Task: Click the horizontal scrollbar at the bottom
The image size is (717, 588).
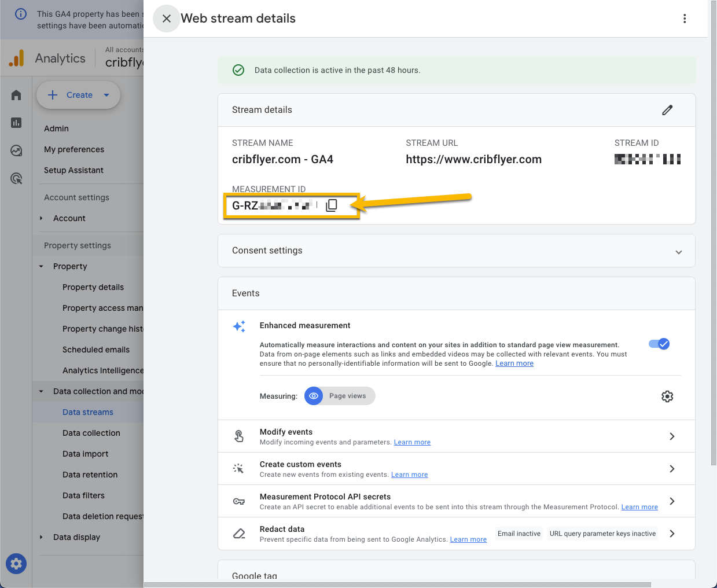Action: click(398, 585)
